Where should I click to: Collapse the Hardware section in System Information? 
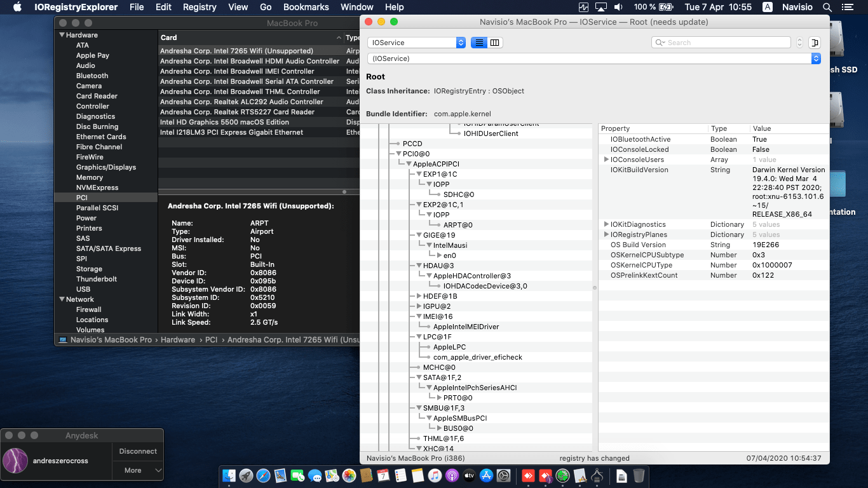pos(62,35)
